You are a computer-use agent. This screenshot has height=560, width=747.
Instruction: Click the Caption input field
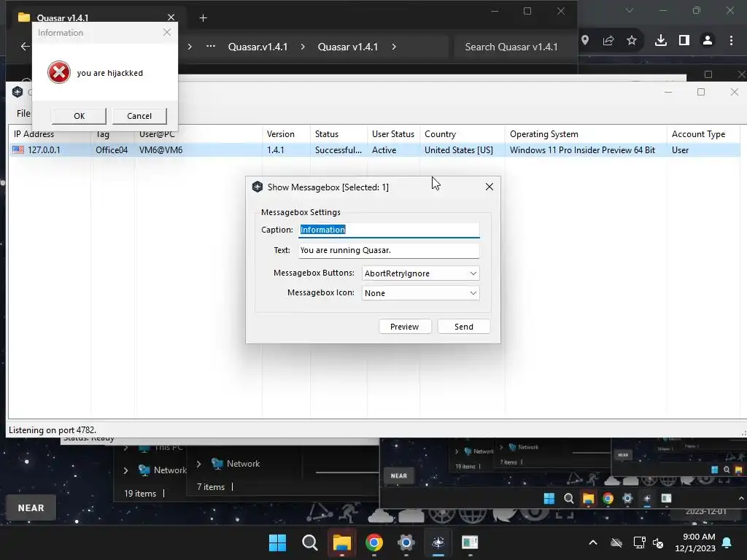coord(389,230)
